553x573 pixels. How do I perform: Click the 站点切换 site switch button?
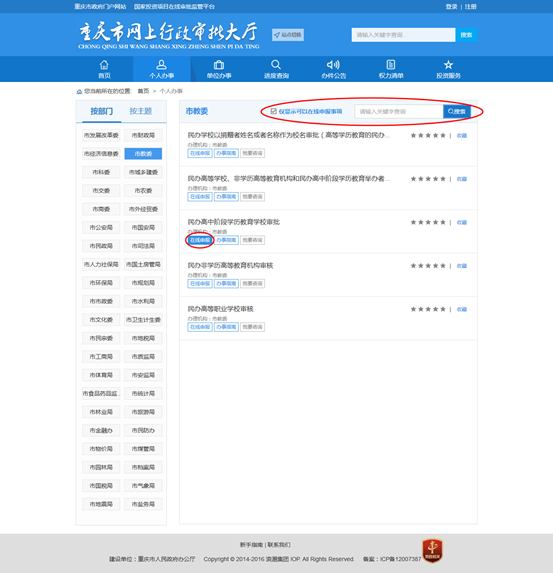click(288, 35)
